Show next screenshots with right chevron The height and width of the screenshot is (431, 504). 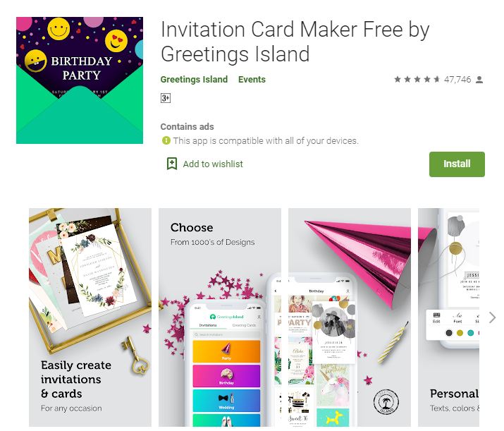click(x=492, y=317)
